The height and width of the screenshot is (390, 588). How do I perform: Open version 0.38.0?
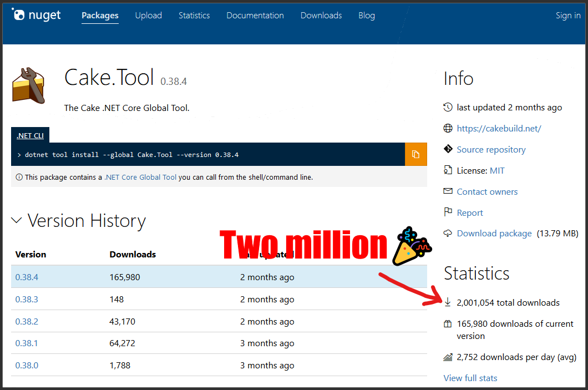coord(27,365)
